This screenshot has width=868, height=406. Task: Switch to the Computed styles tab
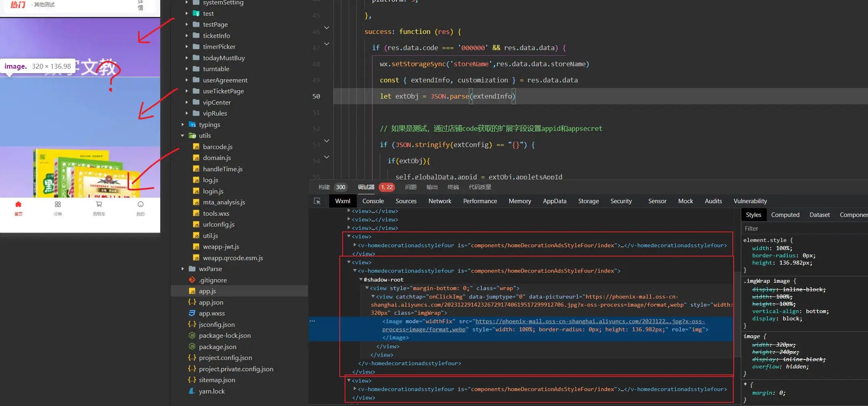coord(785,215)
